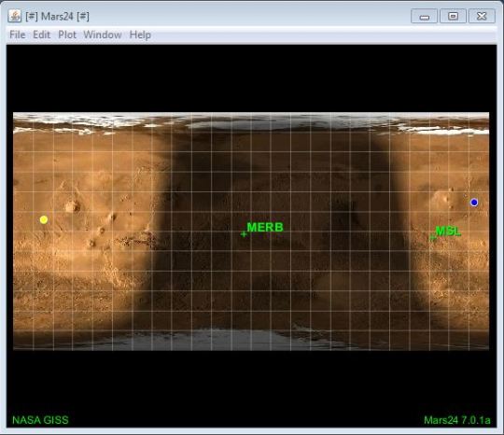The image size is (504, 435).
Task: Click the yellow sun marker on map
Action: (44, 219)
